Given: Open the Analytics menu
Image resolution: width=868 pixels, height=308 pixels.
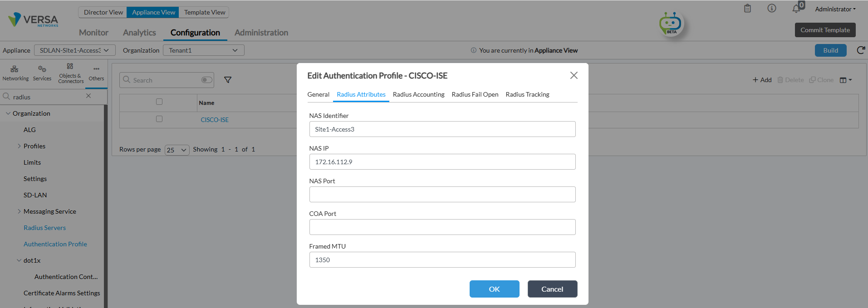Looking at the screenshot, I should tap(139, 33).
